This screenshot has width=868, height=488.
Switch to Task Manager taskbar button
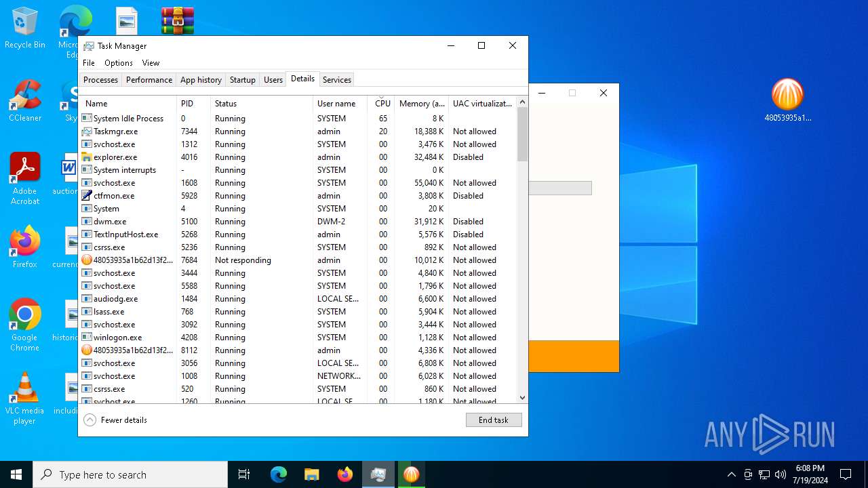(378, 474)
